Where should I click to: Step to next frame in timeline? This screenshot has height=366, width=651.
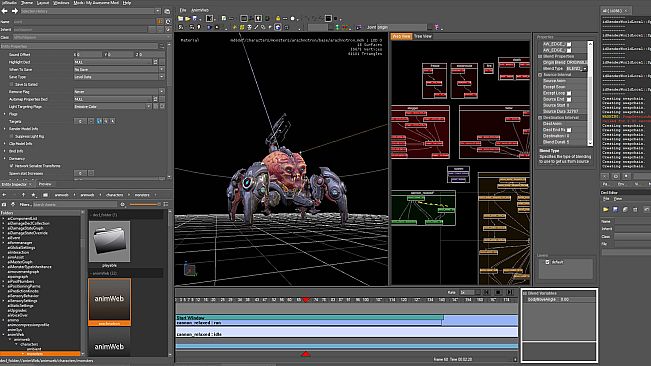point(510,293)
